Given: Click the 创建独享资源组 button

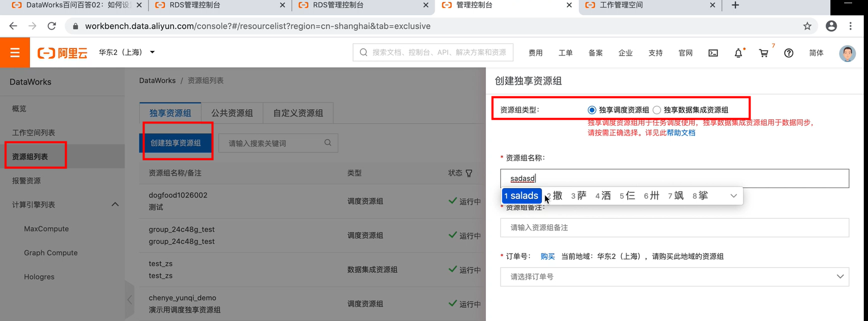Looking at the screenshot, I should [x=175, y=143].
